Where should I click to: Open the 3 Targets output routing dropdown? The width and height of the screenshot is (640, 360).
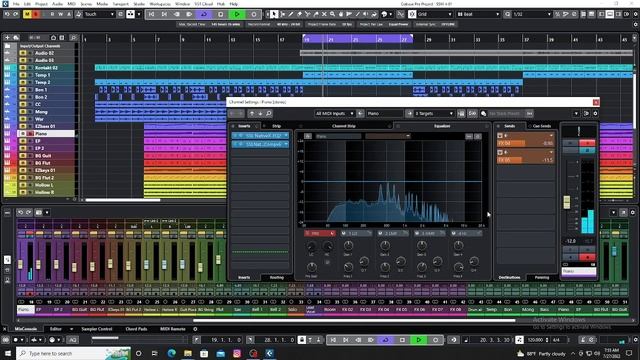pyautogui.click(x=434, y=113)
